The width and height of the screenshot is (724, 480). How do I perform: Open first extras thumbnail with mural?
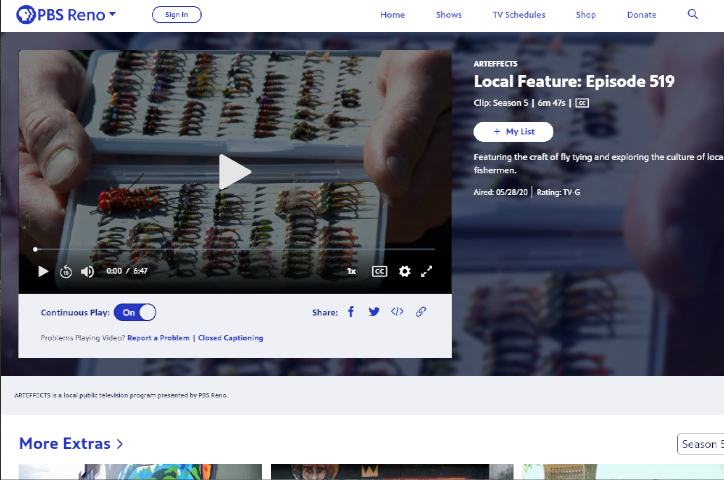pos(140,472)
